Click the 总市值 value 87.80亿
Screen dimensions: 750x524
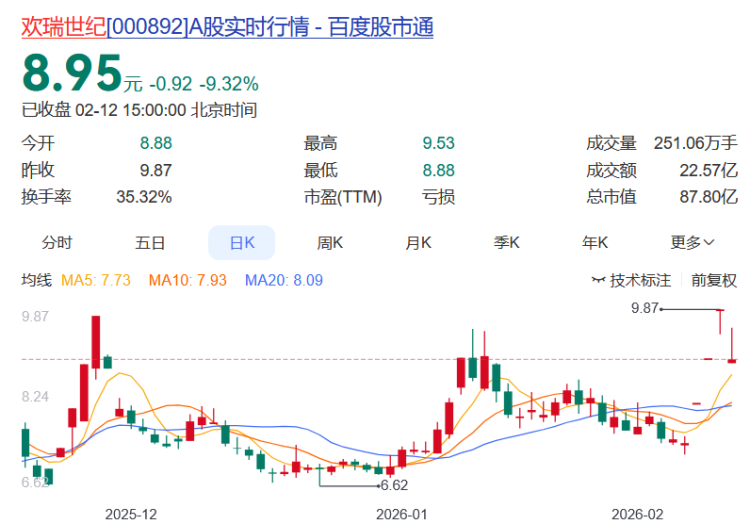(x=709, y=197)
